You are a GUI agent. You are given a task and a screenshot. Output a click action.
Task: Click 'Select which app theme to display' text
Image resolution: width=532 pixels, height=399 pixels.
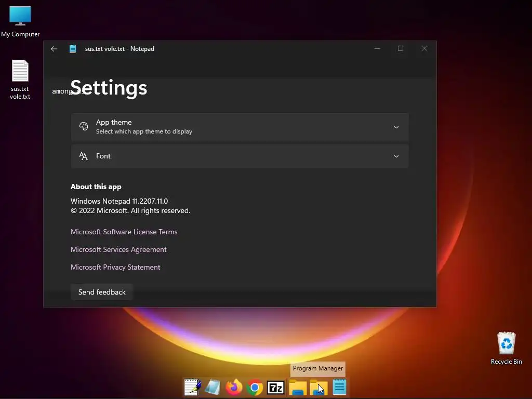(x=144, y=131)
